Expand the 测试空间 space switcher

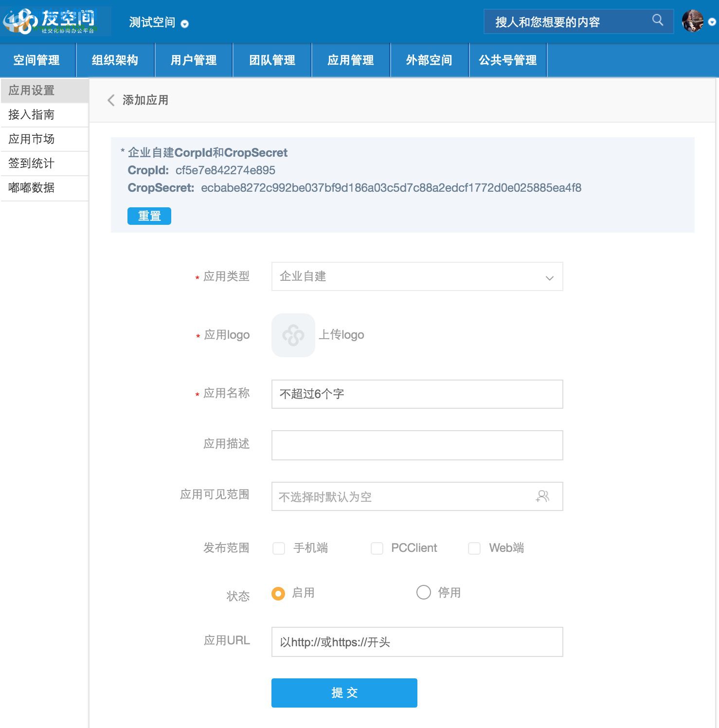184,24
